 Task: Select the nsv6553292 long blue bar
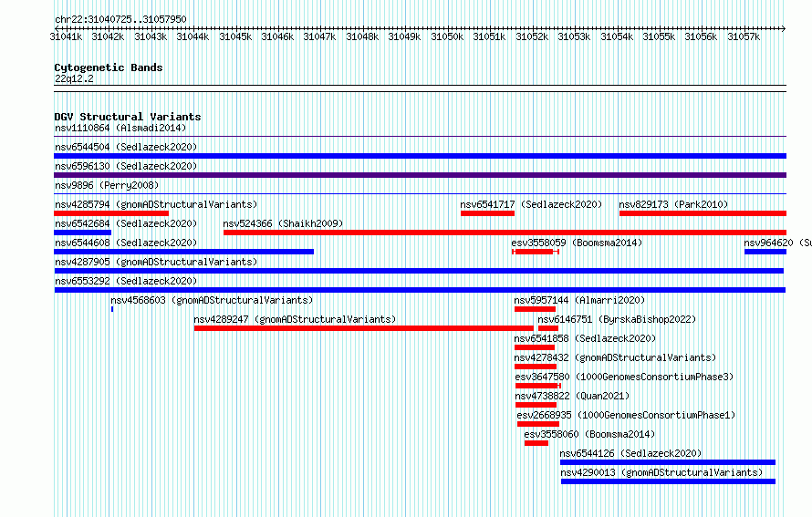pos(420,290)
